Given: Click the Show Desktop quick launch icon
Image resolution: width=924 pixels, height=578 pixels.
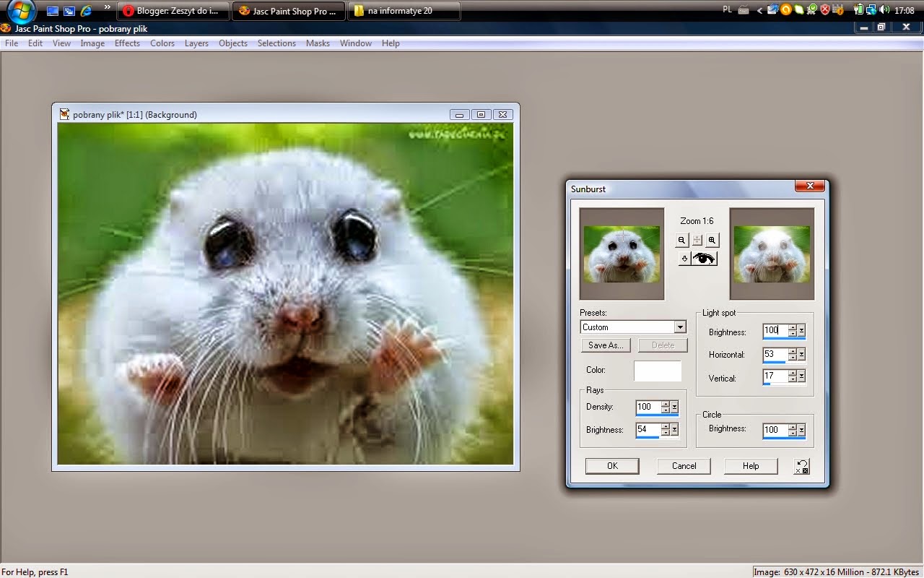Looking at the screenshot, I should click(53, 11).
